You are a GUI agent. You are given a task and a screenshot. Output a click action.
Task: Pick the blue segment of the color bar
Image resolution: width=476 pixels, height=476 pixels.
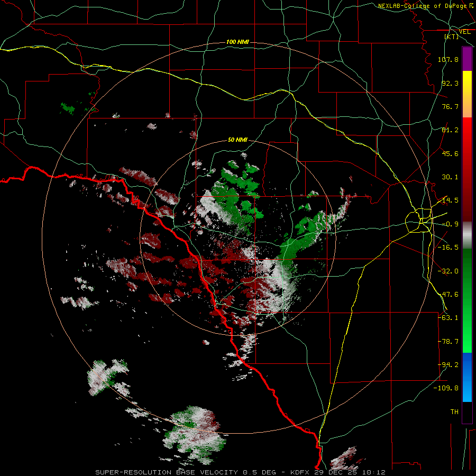[467, 377]
